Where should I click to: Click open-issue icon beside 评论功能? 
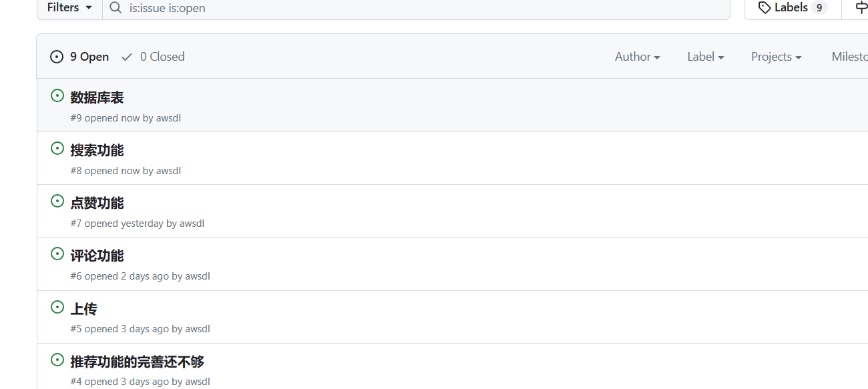57,254
